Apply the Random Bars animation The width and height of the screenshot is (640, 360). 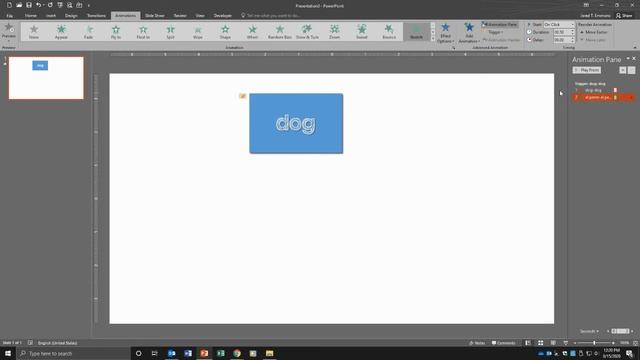pos(280,32)
